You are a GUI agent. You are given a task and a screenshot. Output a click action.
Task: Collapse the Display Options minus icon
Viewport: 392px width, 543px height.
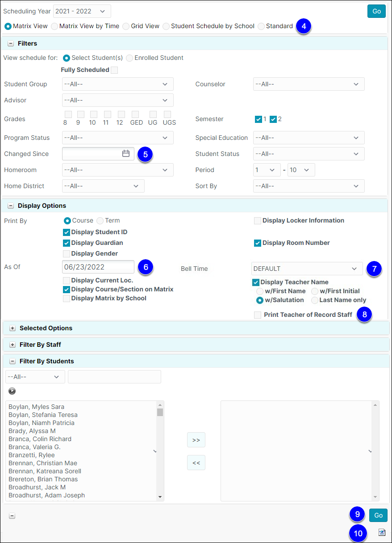pyautogui.click(x=11, y=206)
